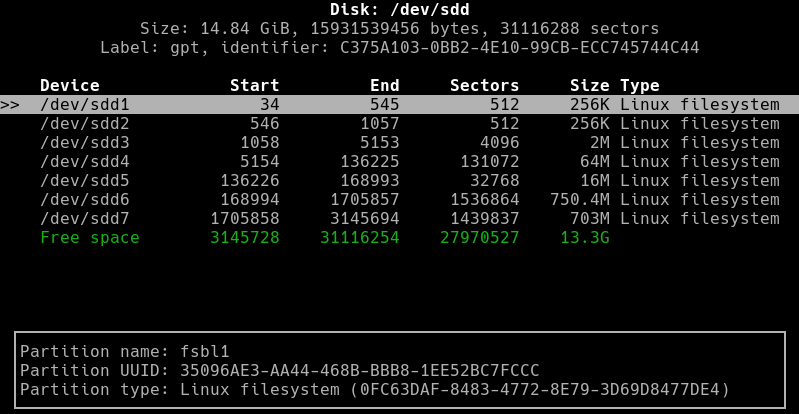Click end sector 136225 value
Image resolution: width=799 pixels, height=414 pixels.
tap(369, 162)
